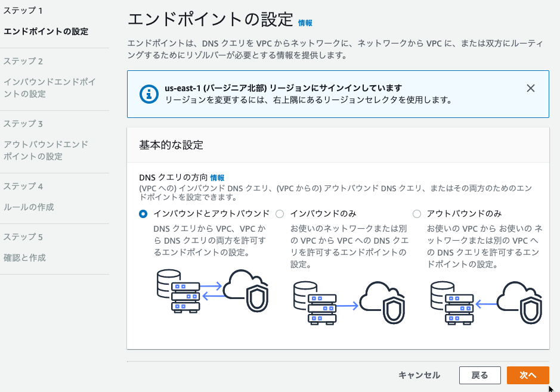Viewport: 560px width, 392px height.
Task: Proceed with the orange 次へ button
Action: tap(528, 375)
